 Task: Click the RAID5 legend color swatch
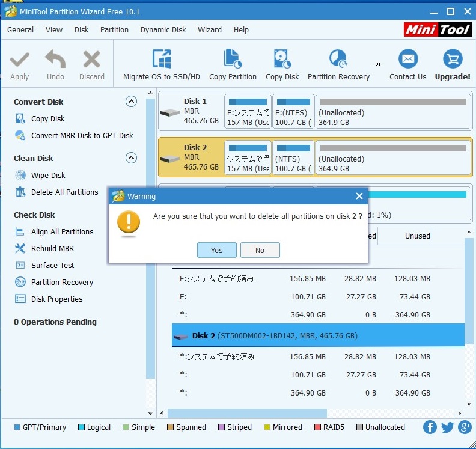click(317, 427)
